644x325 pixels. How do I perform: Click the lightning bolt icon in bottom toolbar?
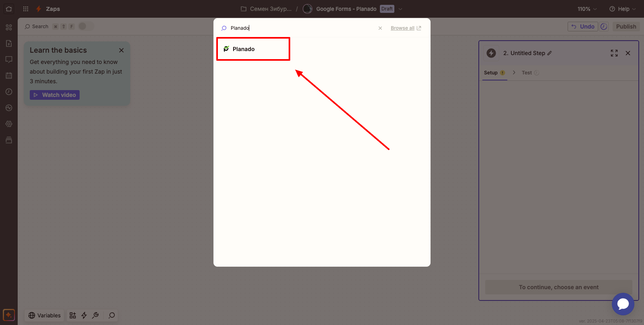tap(84, 315)
